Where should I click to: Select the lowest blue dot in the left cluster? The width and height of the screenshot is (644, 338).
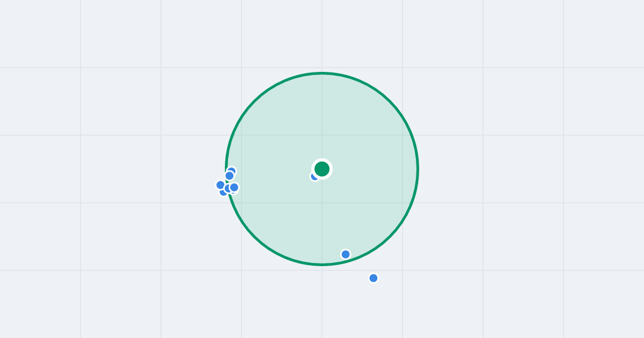tap(223, 193)
